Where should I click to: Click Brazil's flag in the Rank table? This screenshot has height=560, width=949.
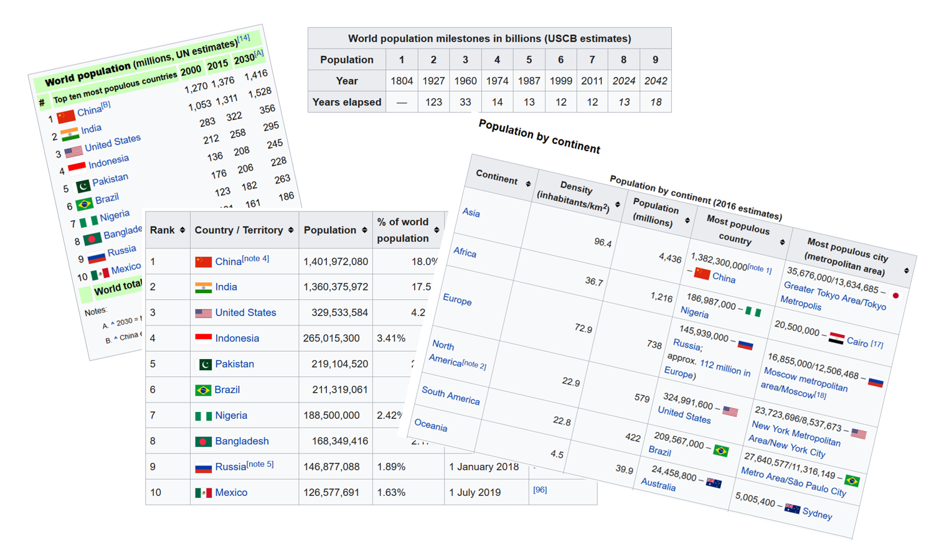203,390
